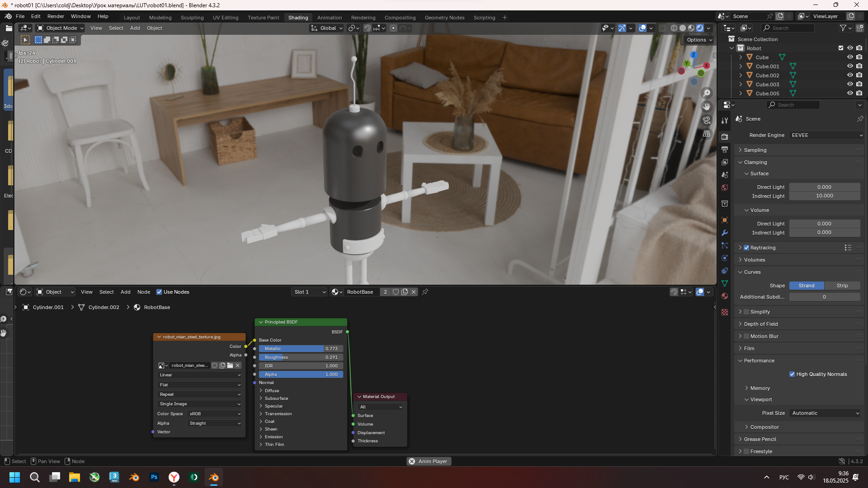Set curves shape to Strip
The width and height of the screenshot is (868, 488).
842,286
